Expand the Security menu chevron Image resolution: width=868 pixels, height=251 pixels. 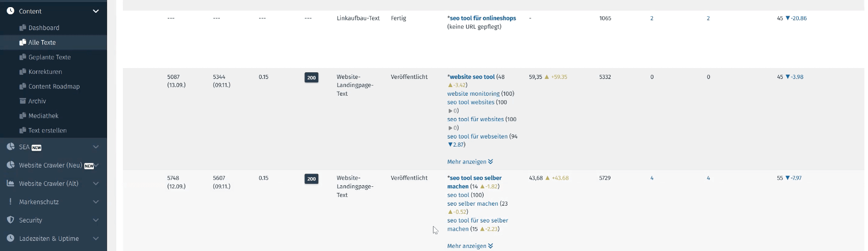(95, 220)
